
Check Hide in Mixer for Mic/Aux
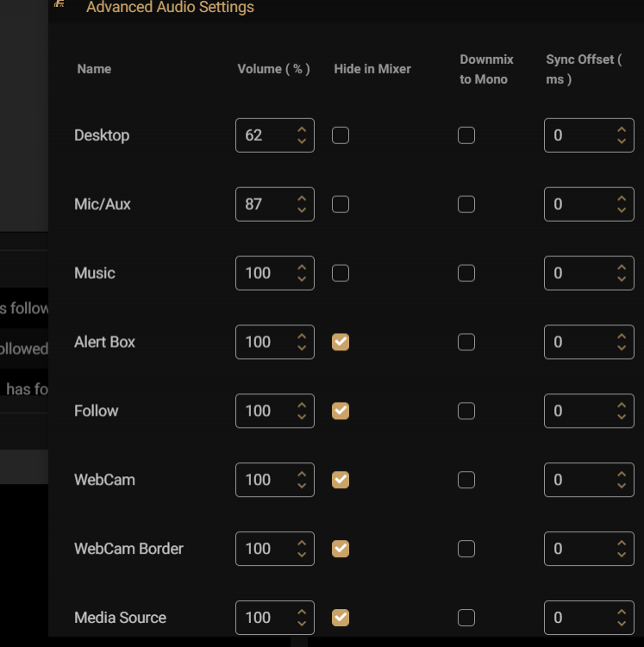[x=341, y=204]
